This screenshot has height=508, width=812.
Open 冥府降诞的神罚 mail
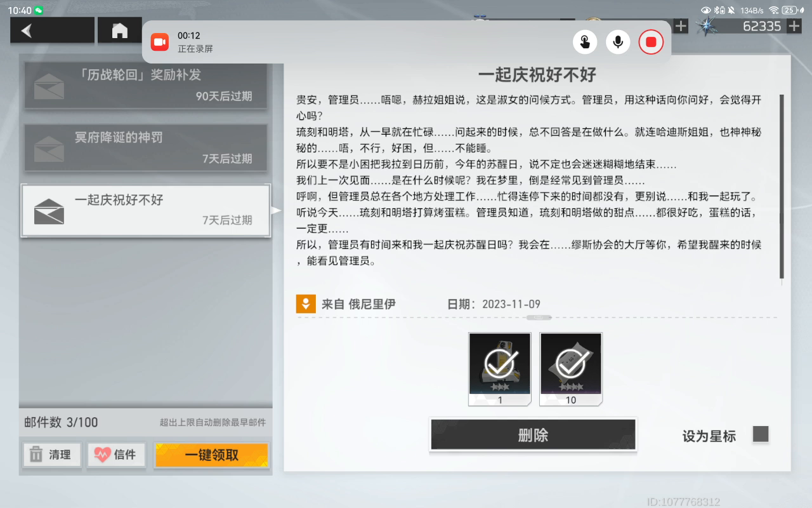tap(146, 147)
